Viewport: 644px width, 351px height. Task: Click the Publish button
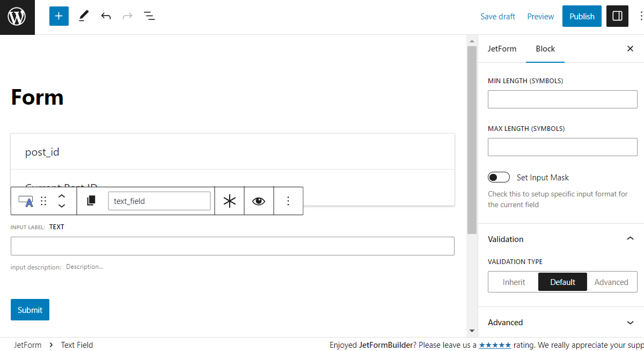(x=582, y=16)
